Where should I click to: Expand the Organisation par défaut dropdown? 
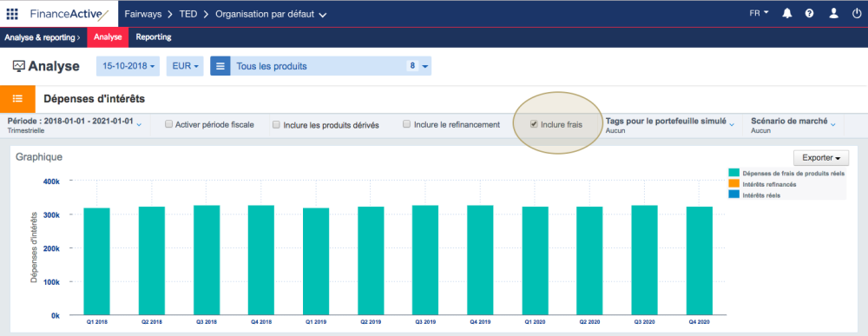[271, 14]
